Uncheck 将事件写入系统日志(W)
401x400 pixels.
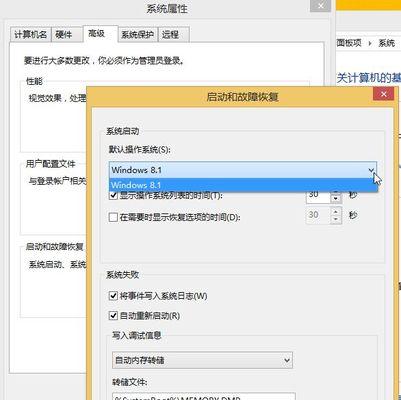click(113, 295)
